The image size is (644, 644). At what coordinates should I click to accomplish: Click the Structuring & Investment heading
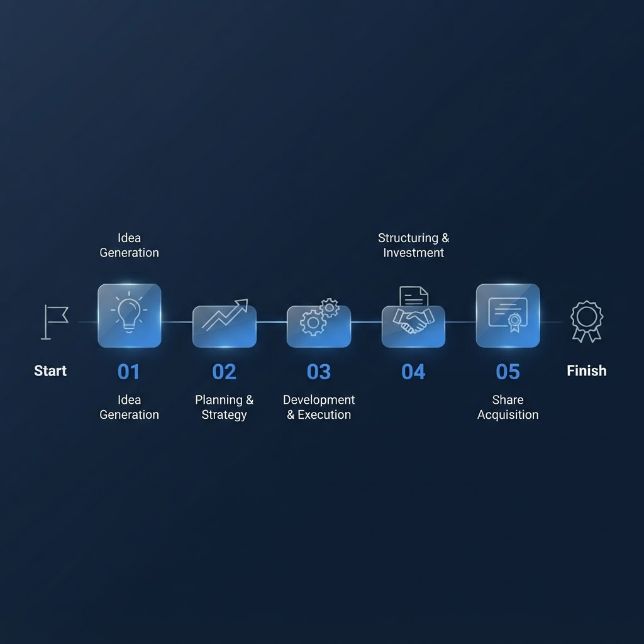414,245
